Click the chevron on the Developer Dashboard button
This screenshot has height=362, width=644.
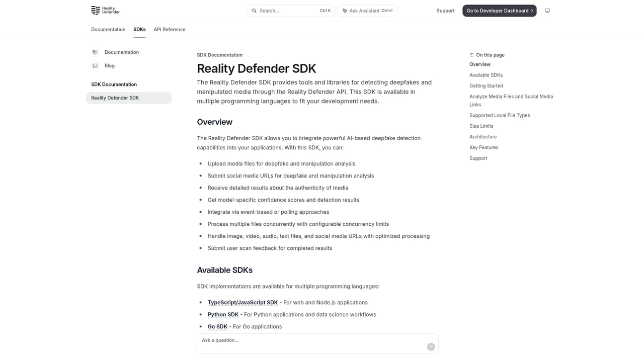[532, 11]
